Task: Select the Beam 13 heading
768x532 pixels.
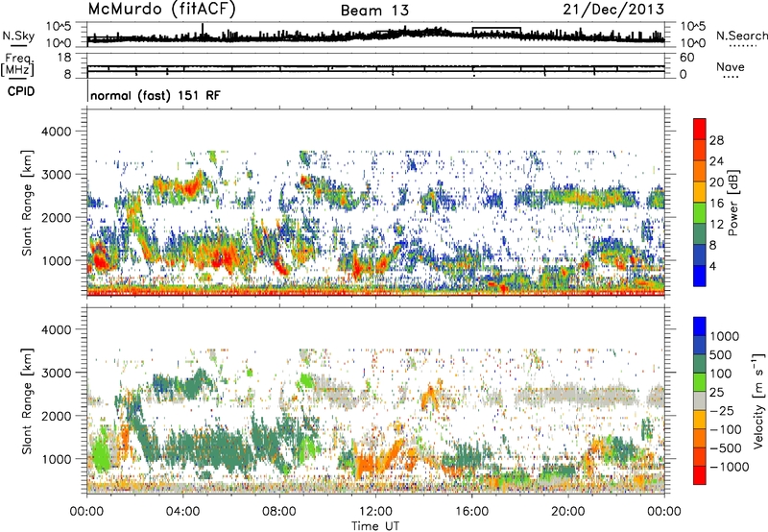Action: [374, 11]
